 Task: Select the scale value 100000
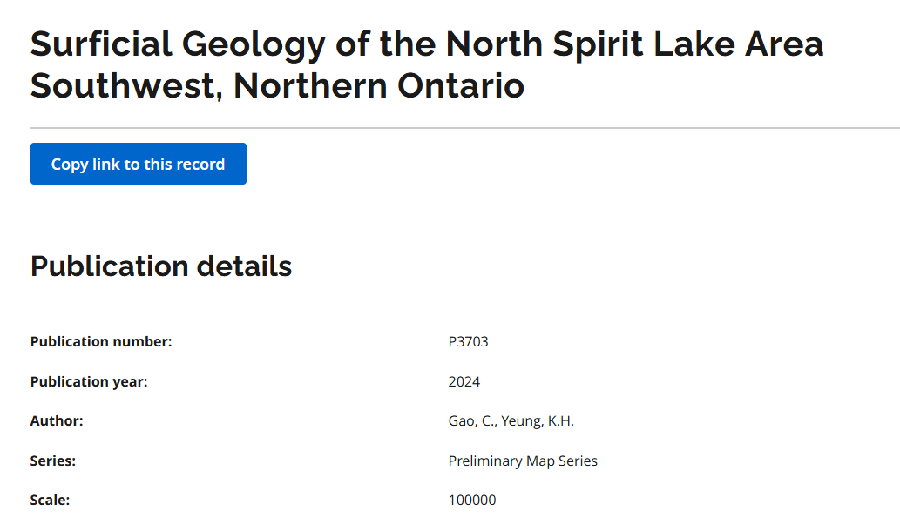pyautogui.click(x=472, y=500)
